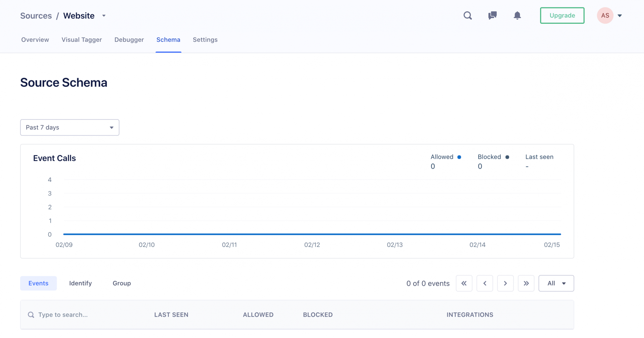644x338 pixels.
Task: Select the Events filter pill
Action: pos(38,283)
